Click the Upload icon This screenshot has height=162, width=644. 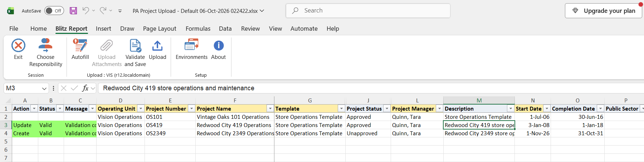[x=157, y=46]
